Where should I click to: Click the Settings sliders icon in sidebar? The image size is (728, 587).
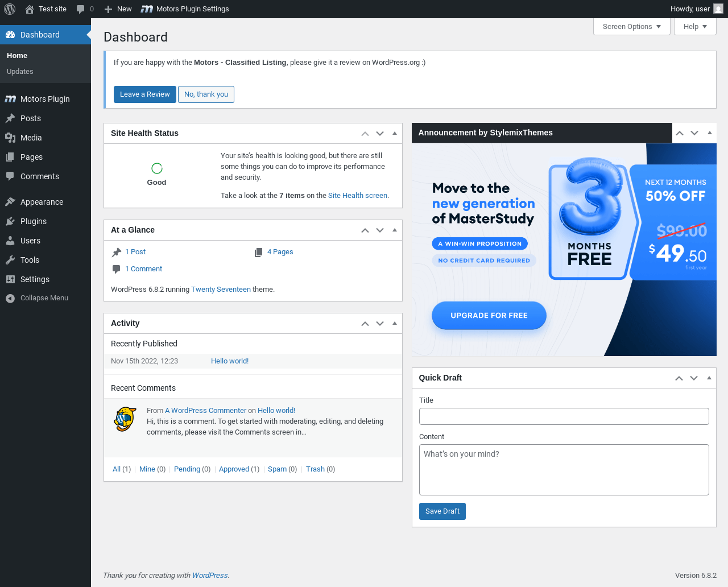[10, 279]
